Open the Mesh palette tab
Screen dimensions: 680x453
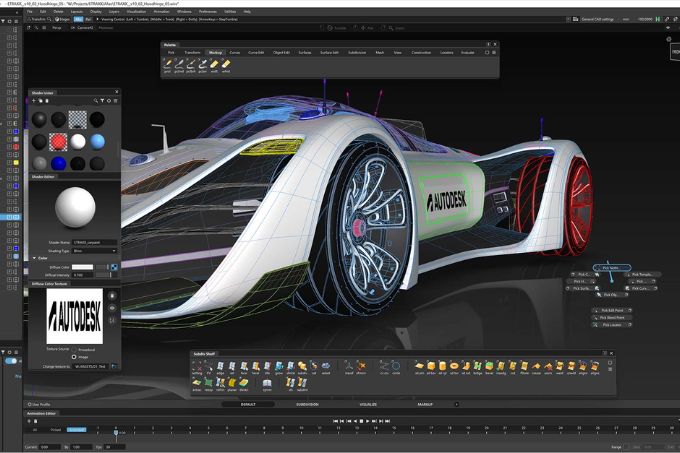(x=380, y=52)
